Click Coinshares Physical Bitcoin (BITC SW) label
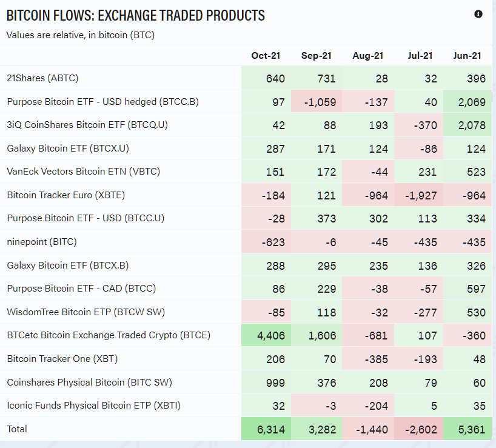Image resolution: width=496 pixels, height=448 pixels. 90,383
